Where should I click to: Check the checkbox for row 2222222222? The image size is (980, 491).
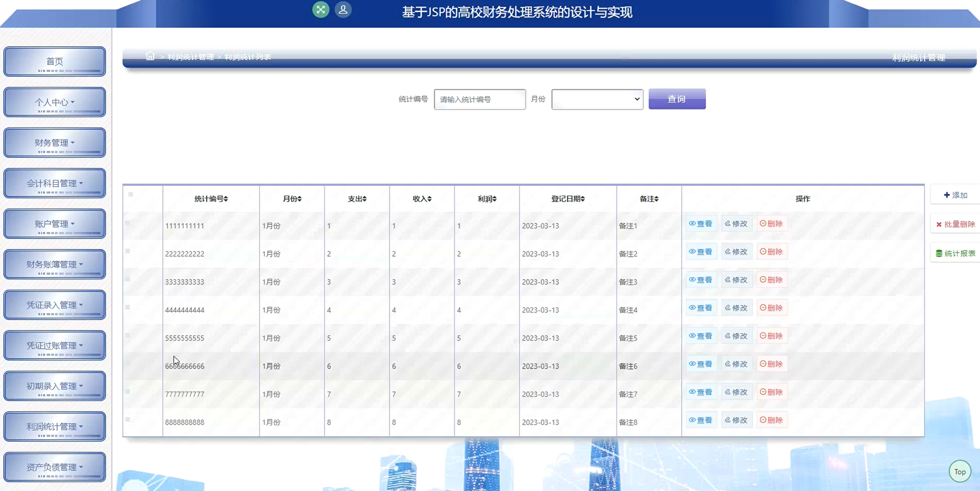[x=128, y=251]
